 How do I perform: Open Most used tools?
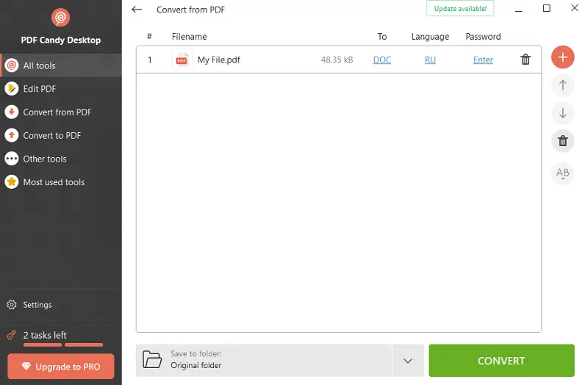[x=61, y=181]
